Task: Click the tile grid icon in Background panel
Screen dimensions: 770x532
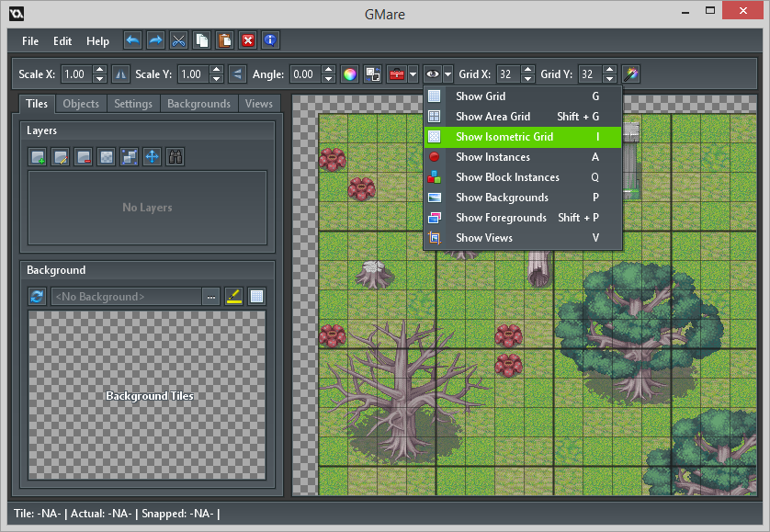Action: (x=257, y=297)
